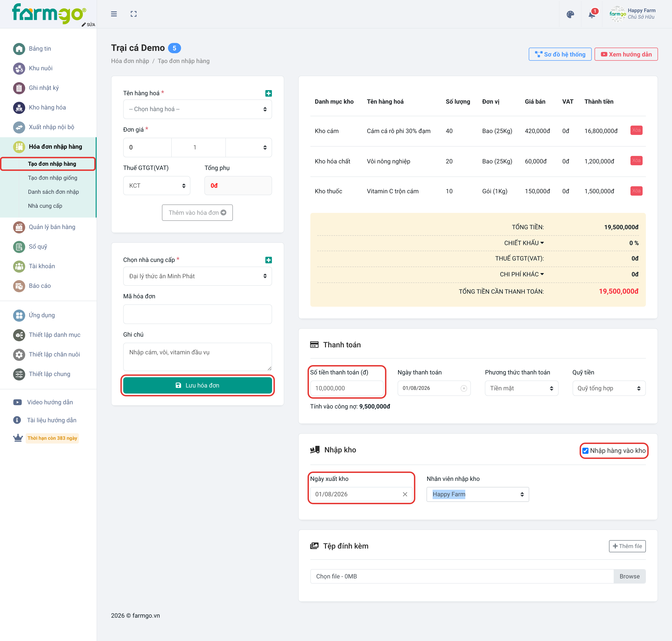The height and width of the screenshot is (641, 672).
Task: Toggle the hamburger sidebar menu icon
Action: 114,14
